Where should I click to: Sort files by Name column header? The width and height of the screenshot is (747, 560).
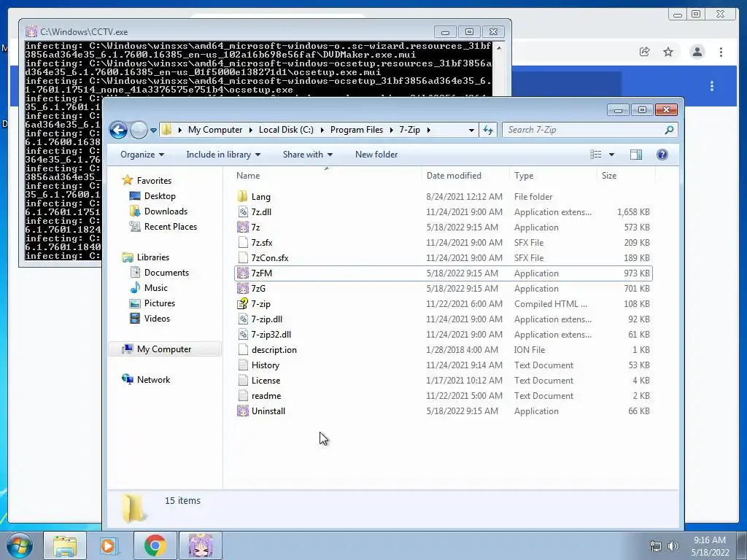click(248, 176)
